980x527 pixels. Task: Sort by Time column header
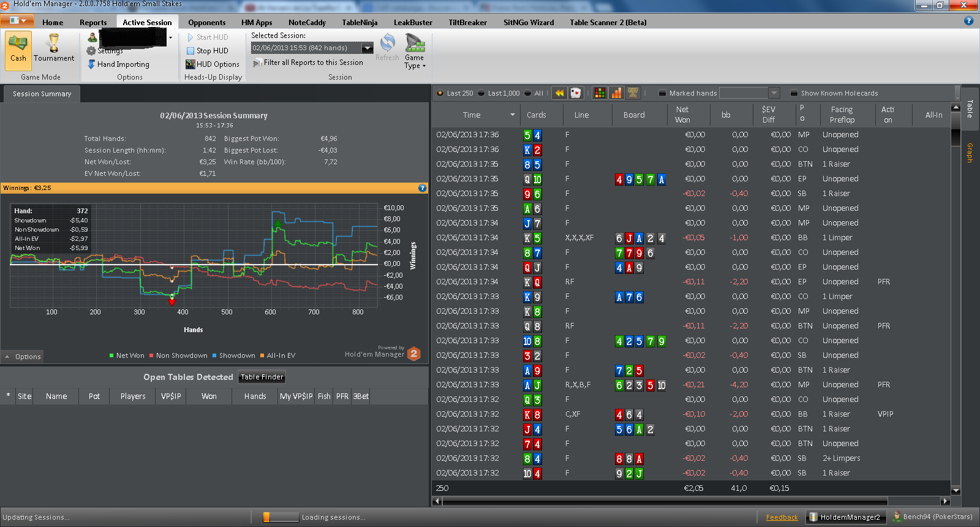[472, 115]
